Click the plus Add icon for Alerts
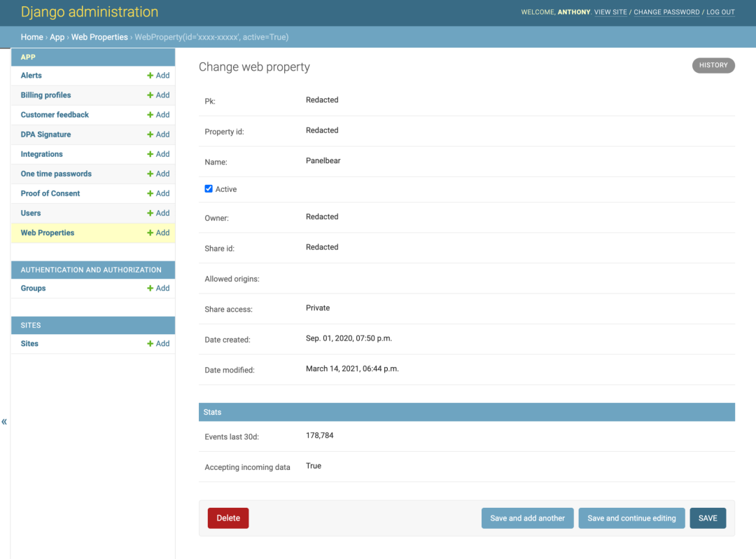Viewport: 756px width, 559px height. [x=150, y=75]
